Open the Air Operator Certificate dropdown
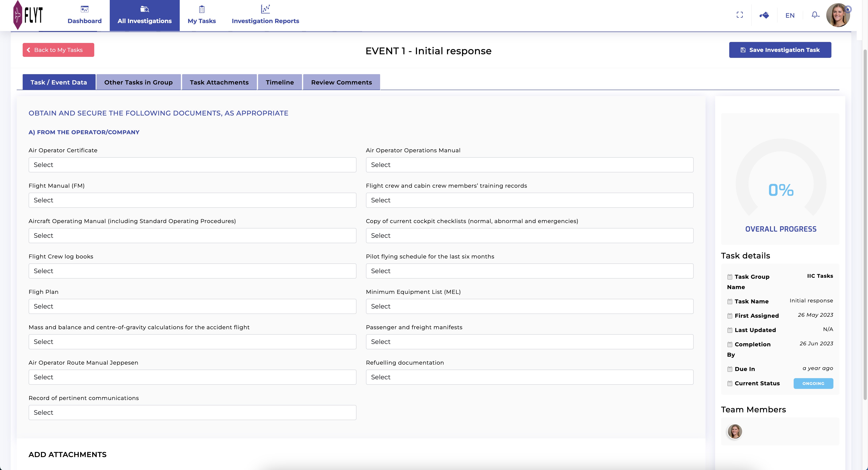This screenshot has height=470, width=868. (x=192, y=165)
